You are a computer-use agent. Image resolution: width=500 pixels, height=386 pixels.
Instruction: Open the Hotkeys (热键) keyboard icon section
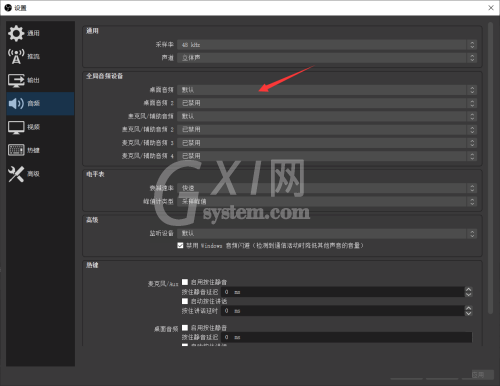(x=16, y=150)
